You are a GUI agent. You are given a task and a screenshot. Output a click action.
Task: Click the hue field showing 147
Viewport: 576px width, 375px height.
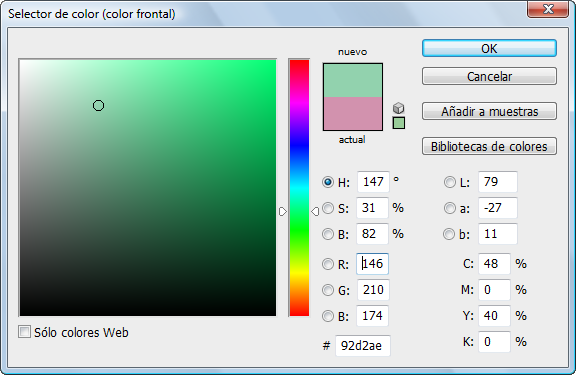click(373, 182)
